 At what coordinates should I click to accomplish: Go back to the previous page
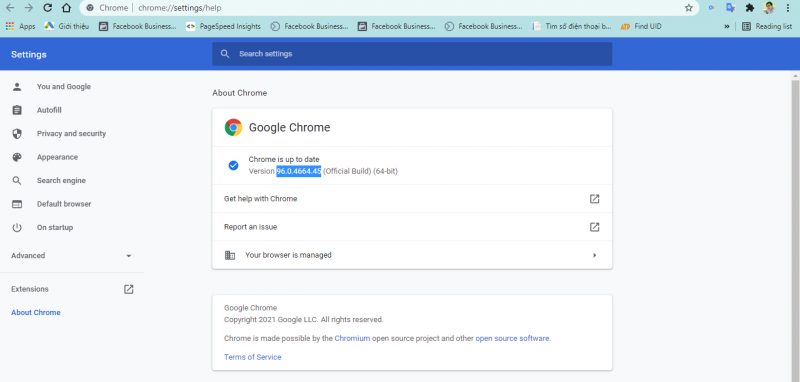(10, 8)
